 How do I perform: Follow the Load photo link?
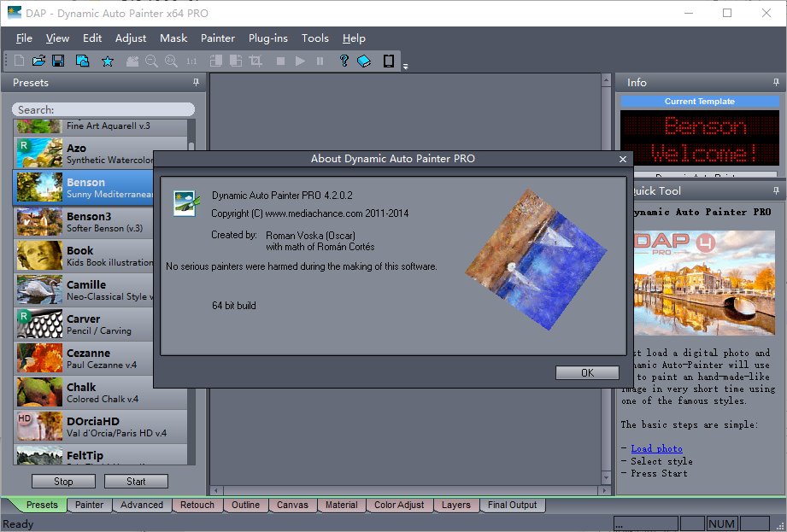pos(656,448)
